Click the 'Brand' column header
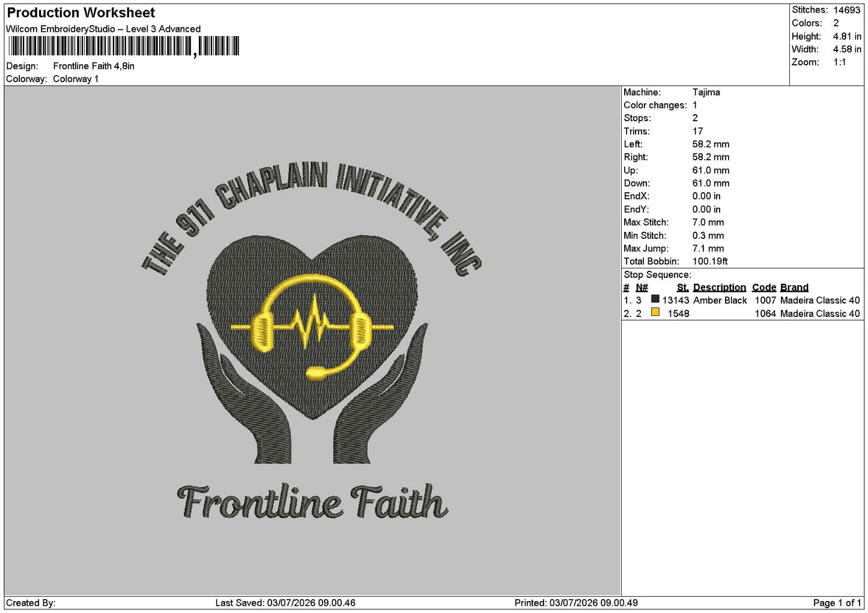This screenshot has width=868, height=613. (794, 288)
